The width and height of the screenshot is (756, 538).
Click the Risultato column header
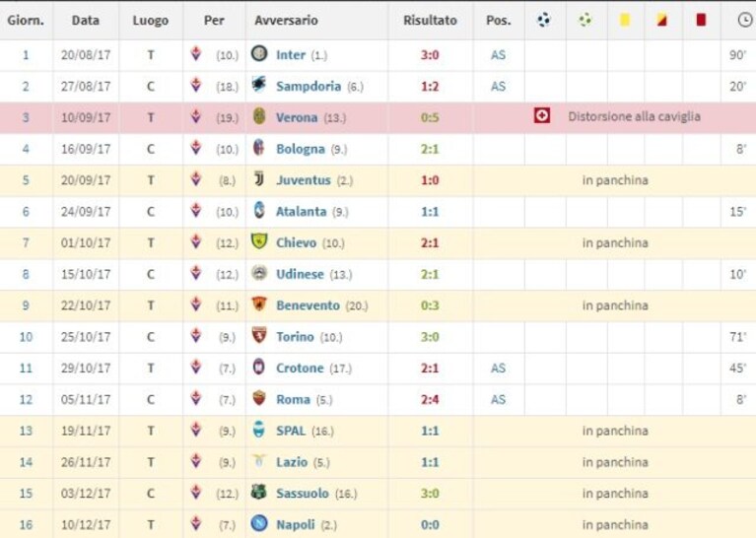(430, 21)
